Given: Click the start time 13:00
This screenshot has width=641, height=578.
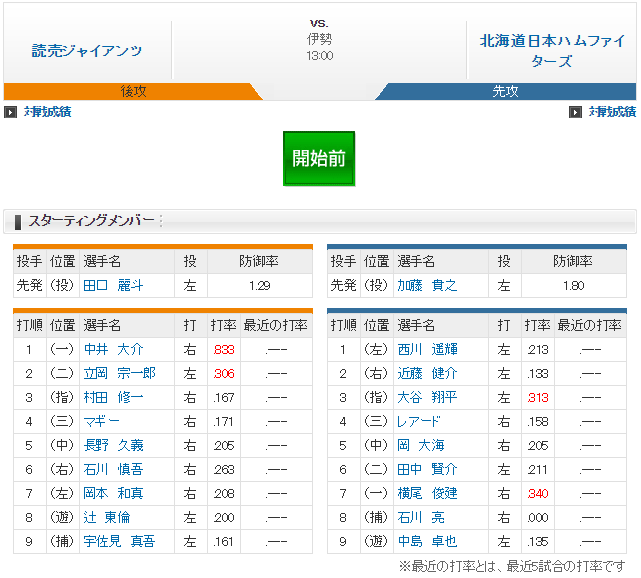Looking at the screenshot, I should (320, 56).
